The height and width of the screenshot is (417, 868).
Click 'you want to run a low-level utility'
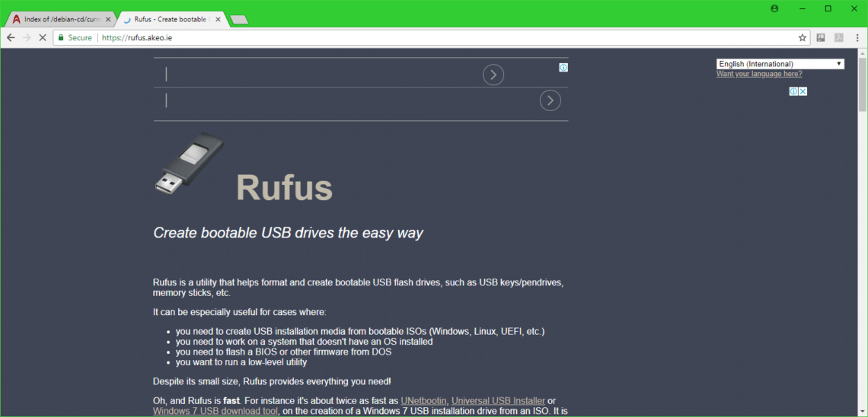241,362
